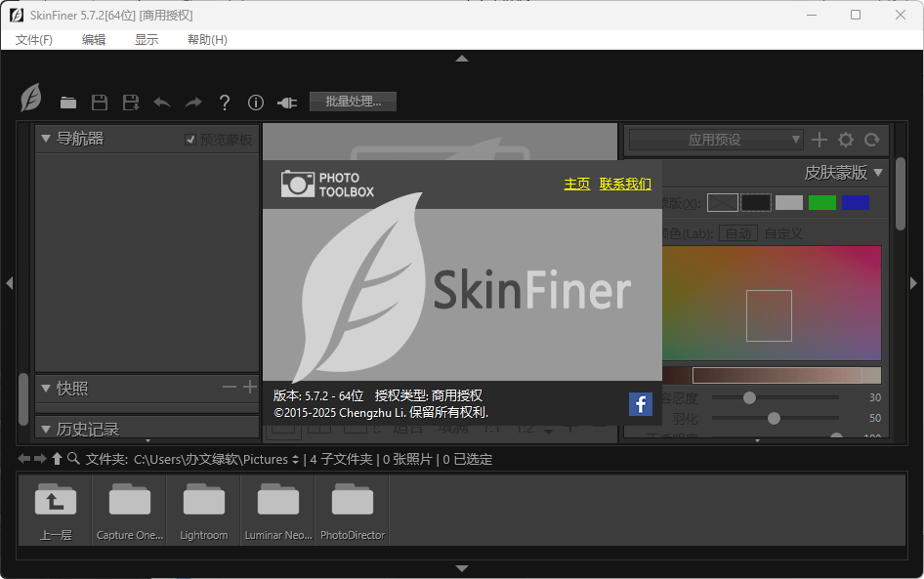Open the 主页 homepage link
924x579 pixels.
tap(576, 183)
